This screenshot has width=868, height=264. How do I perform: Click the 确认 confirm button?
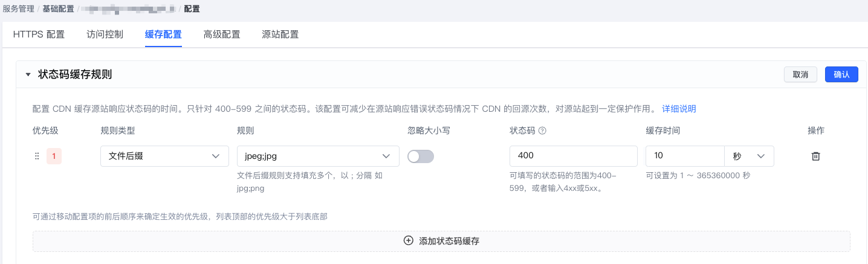841,74
